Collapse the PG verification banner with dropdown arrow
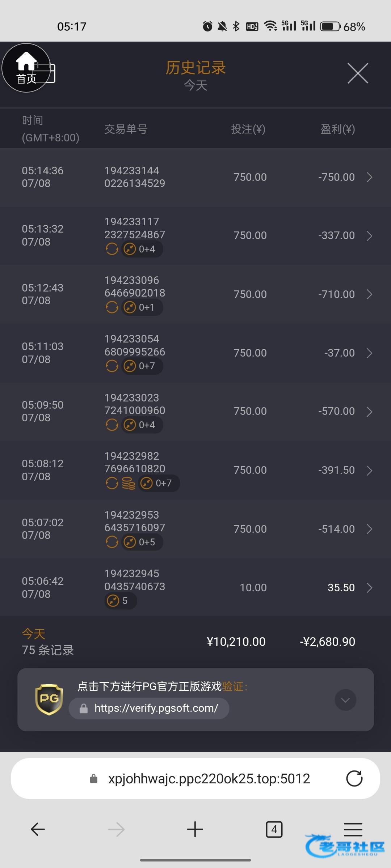The image size is (391, 868). (345, 700)
